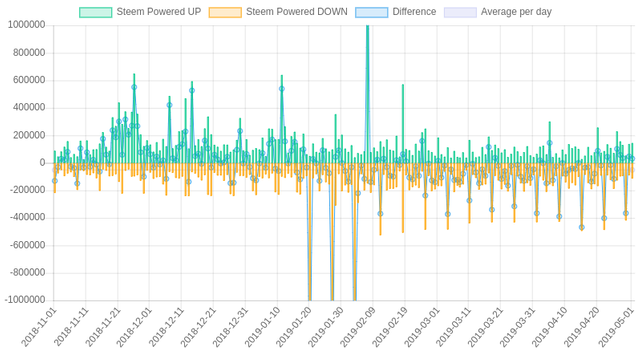Click the 2019-01-10 x-axis date label
The image size is (640, 361).
click(x=262, y=327)
